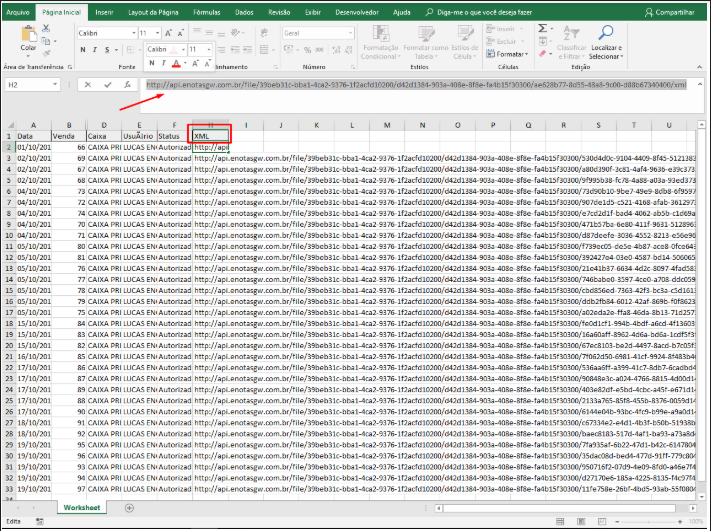The image size is (711, 531).
Task: Click the Diga-me o que você deseja fazer box
Action: (x=479, y=12)
